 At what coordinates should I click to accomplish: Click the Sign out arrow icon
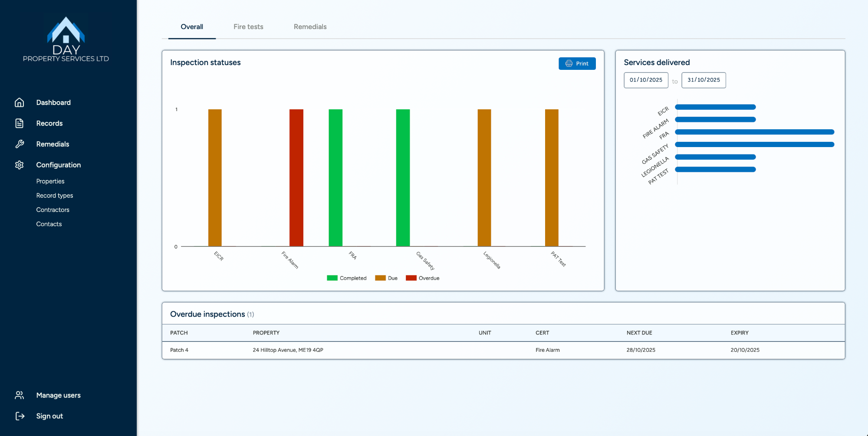pos(20,416)
